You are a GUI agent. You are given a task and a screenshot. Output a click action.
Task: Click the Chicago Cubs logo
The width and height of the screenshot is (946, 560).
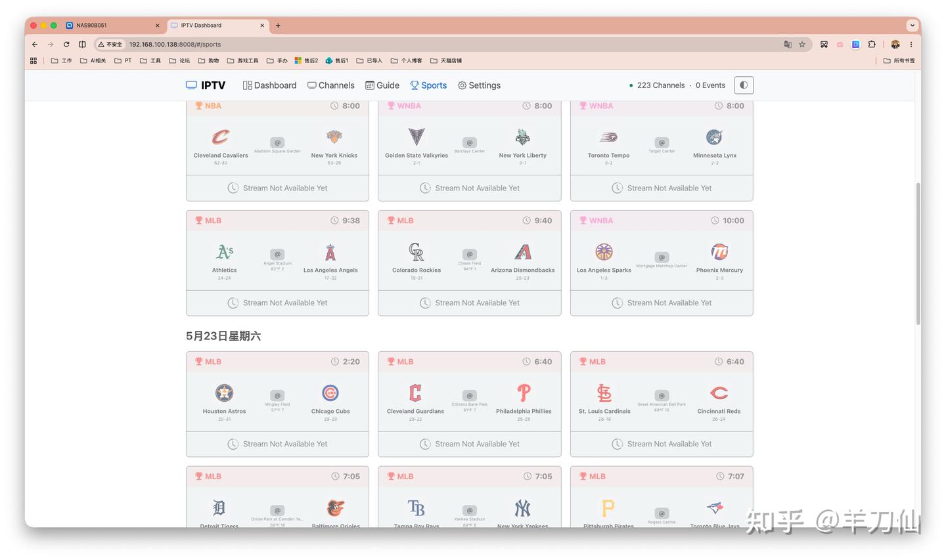click(x=330, y=393)
